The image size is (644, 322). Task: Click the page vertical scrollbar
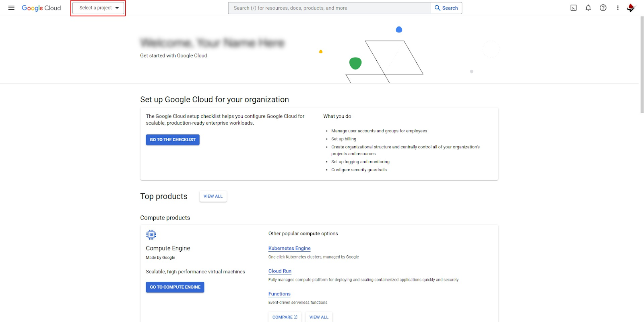pyautogui.click(x=642, y=64)
